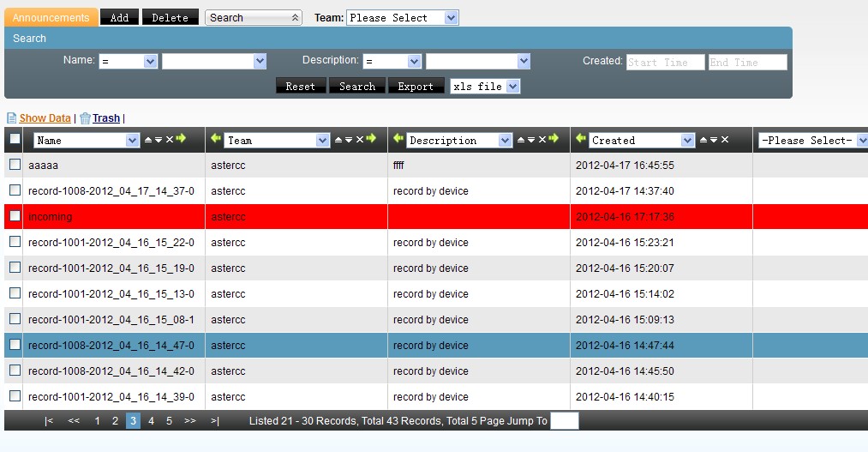Click the Show Data page icon

[x=11, y=118]
